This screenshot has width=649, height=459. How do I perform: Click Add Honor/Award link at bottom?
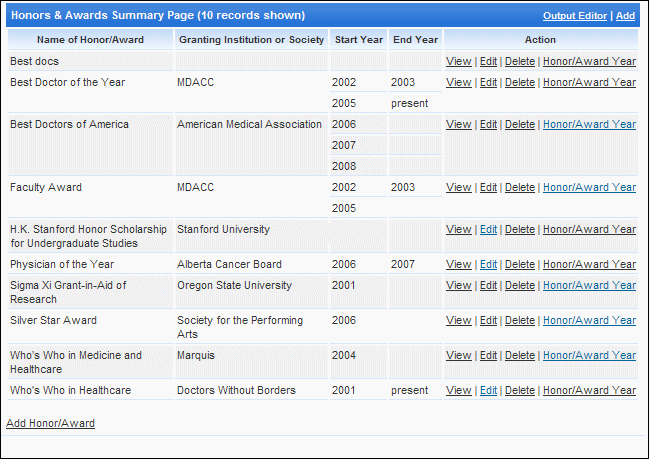[50, 423]
